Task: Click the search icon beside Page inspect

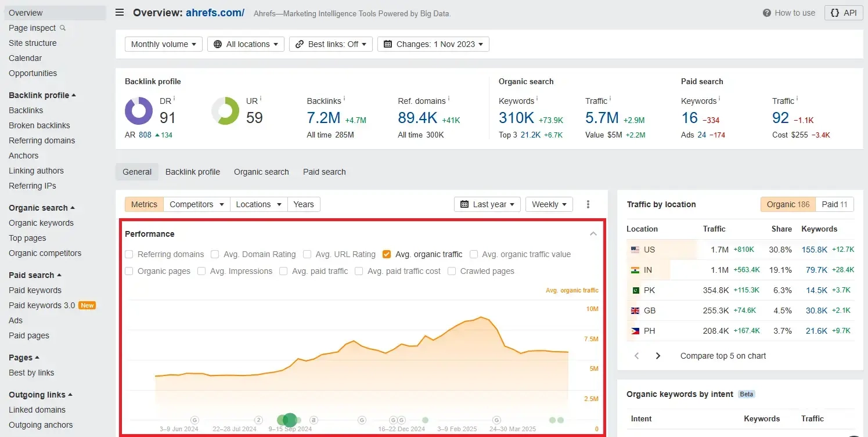Action: coord(63,28)
